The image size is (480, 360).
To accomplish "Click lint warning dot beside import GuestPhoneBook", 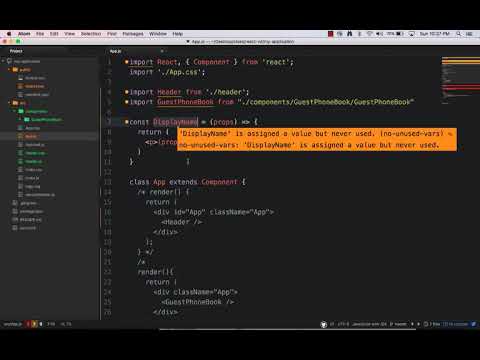I will pos(127,102).
